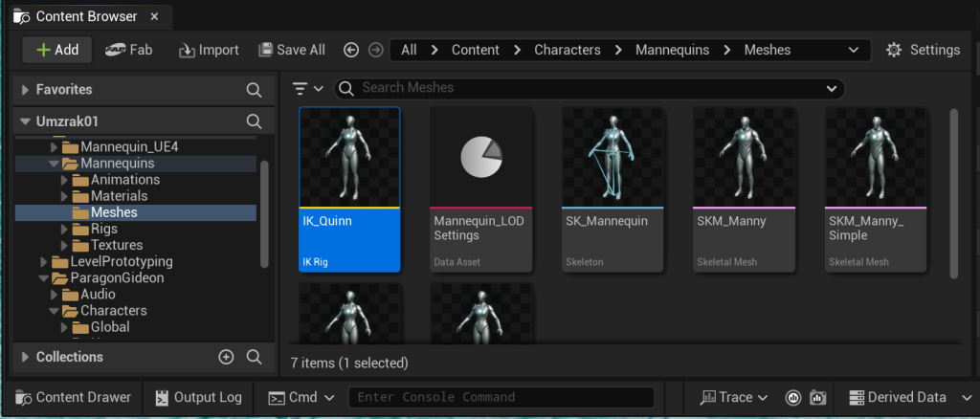Open the Trace dropdown
This screenshot has width=980, height=419.
coord(734,397)
